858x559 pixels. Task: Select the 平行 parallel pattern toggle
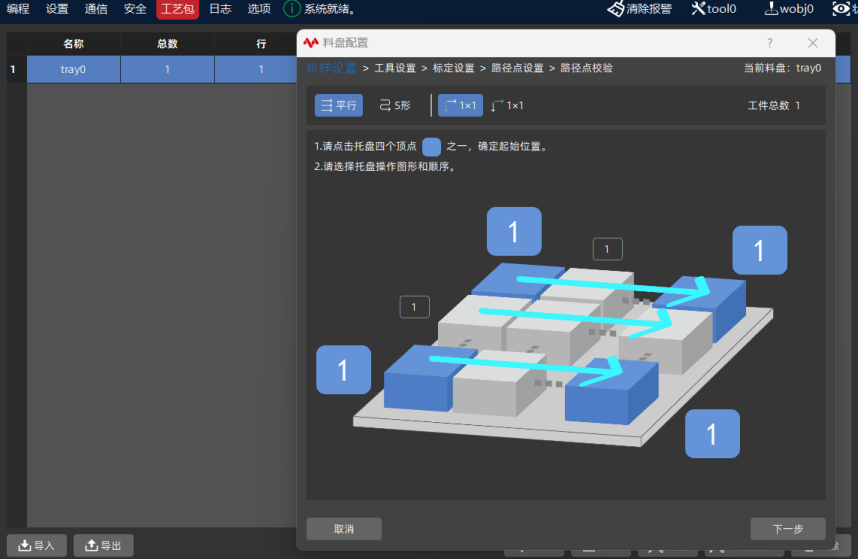(x=339, y=106)
